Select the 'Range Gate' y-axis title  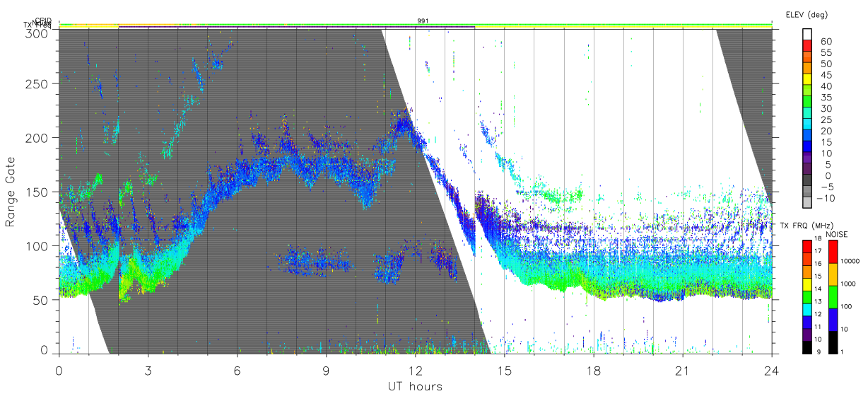tap(11, 191)
